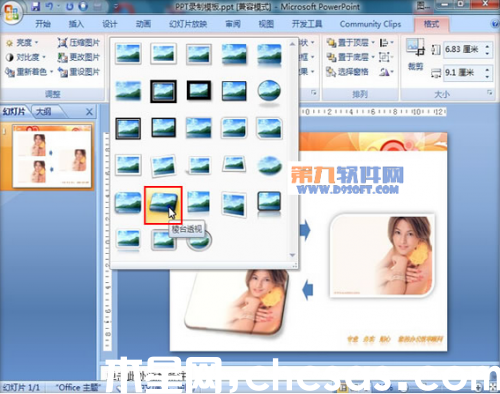Select the 裁剪 crop tool
Image resolution: width=500 pixels, height=394 pixels.
click(415, 54)
